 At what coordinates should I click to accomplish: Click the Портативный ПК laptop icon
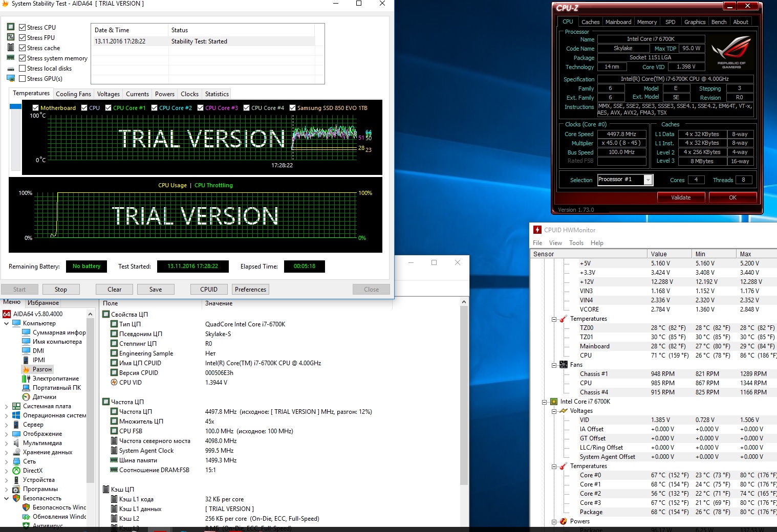(26, 388)
